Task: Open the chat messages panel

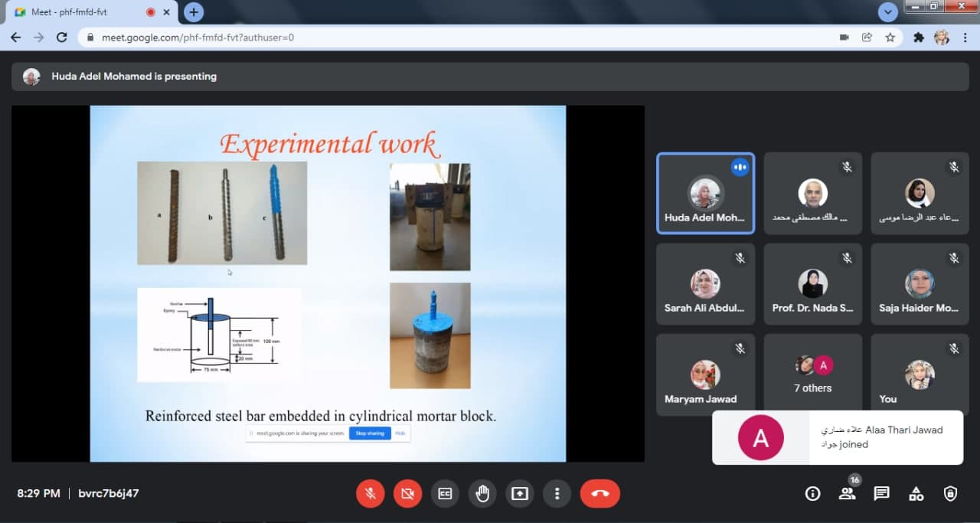Action: pyautogui.click(x=881, y=494)
